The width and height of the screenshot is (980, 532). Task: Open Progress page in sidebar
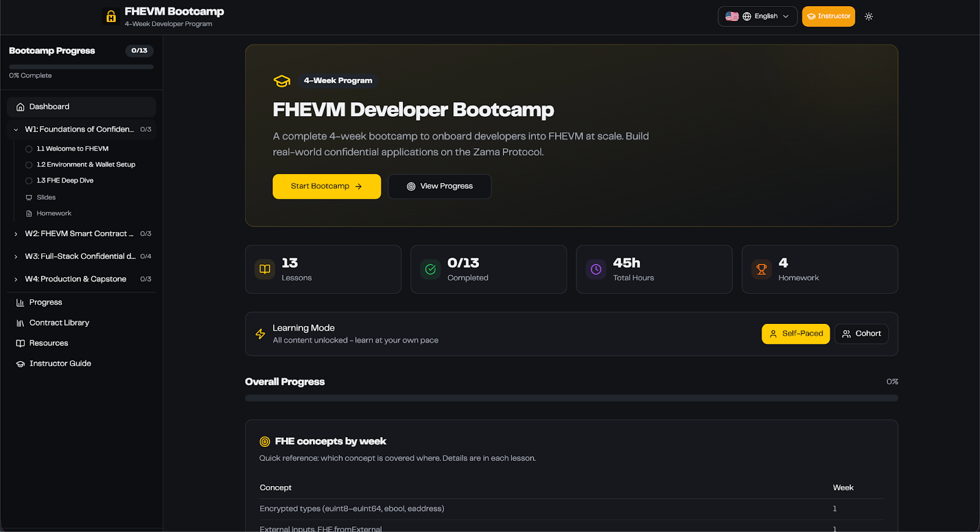point(81,302)
